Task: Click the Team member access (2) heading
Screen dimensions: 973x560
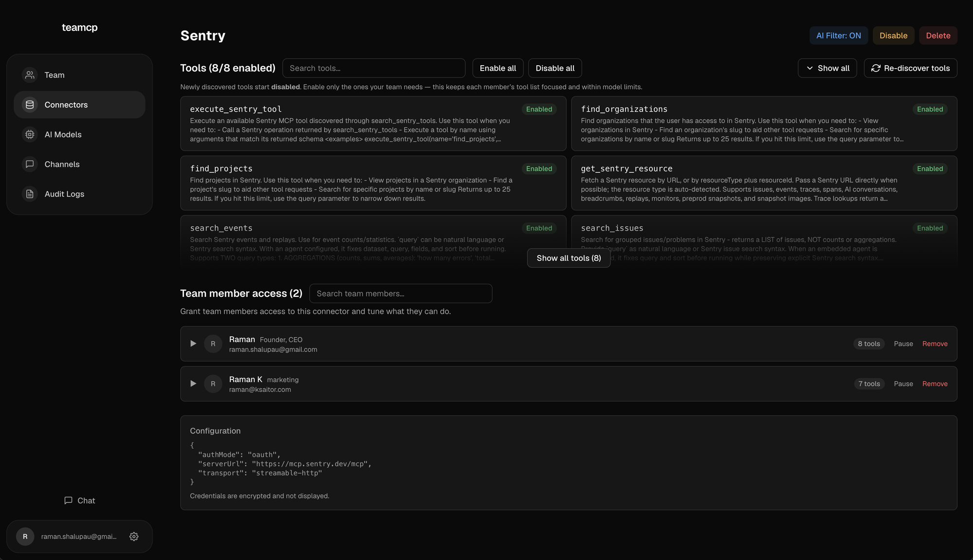Action: [x=241, y=293]
